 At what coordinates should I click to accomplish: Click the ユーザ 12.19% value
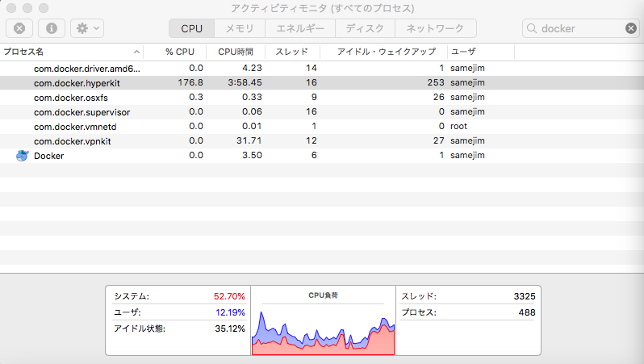(230, 312)
